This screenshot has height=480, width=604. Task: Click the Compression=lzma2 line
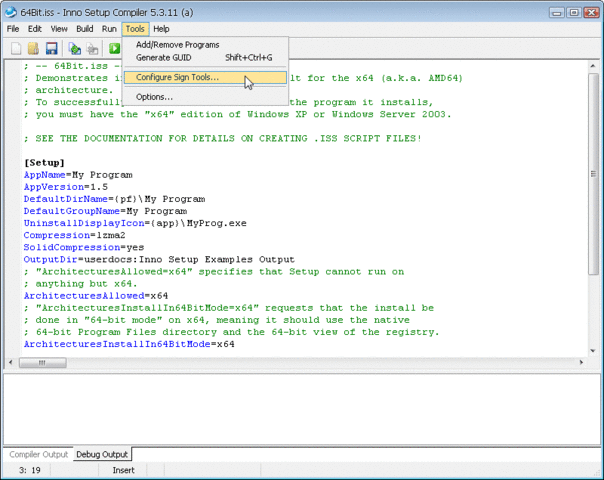(74, 235)
